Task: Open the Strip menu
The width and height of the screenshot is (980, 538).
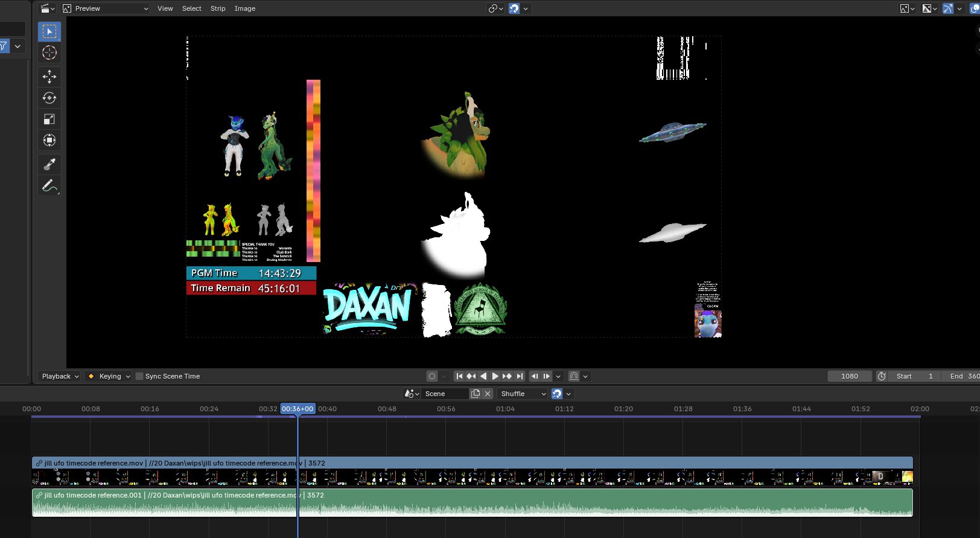Action: coord(218,8)
